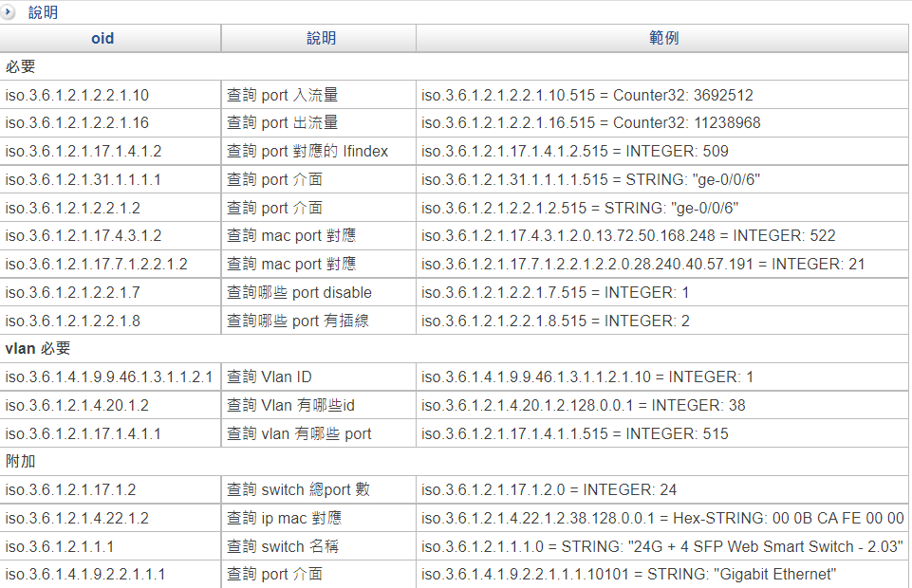The image size is (912, 588).
Task: Click oid cell iso.3.6.1.2.1.2.2.1.10
Action: pos(77,95)
